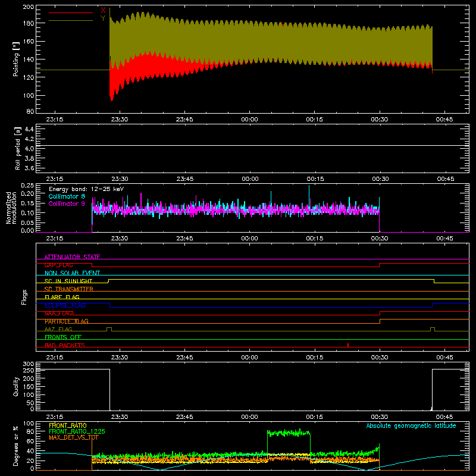Click the SC_TRANSMITTER flag label
This screenshot has height=476, width=476.
69,289
